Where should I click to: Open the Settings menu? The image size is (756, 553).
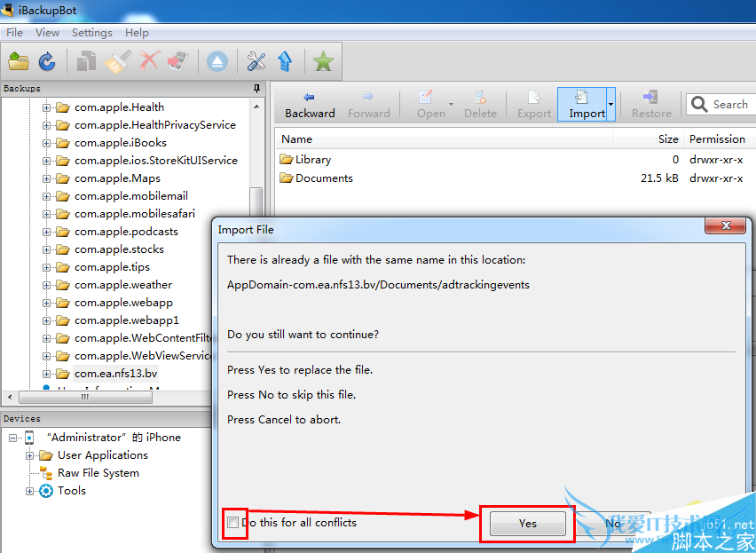pos(92,33)
